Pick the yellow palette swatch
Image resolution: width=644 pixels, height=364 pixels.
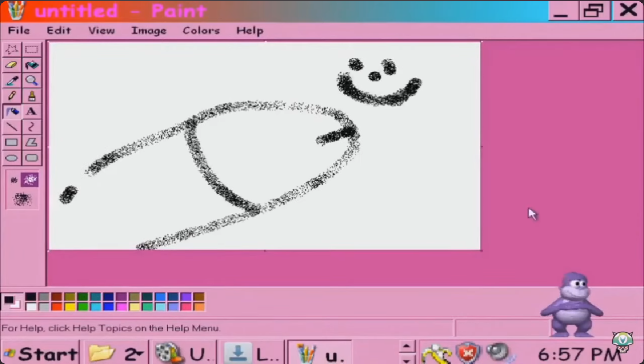pyautogui.click(x=70, y=307)
